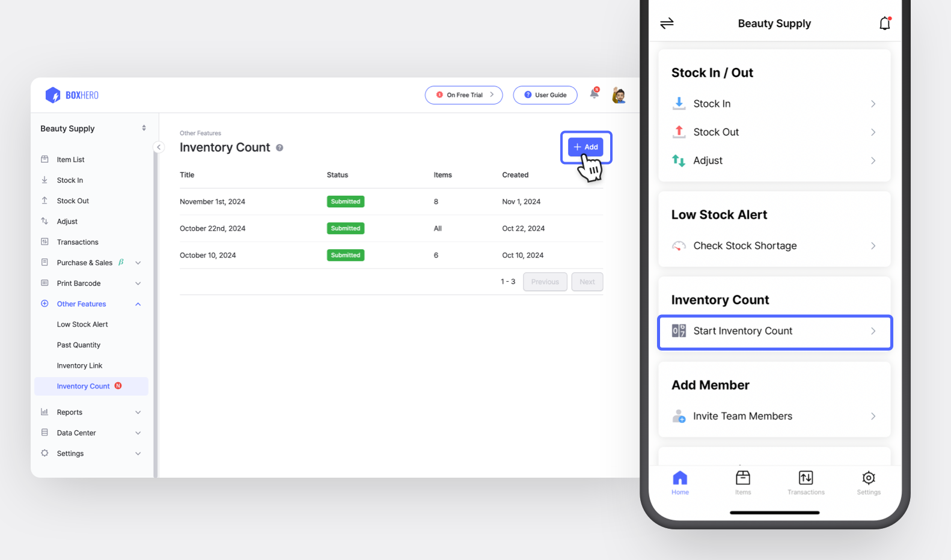This screenshot has height=560, width=951.
Task: Click the Created column header
Action: 515,175
